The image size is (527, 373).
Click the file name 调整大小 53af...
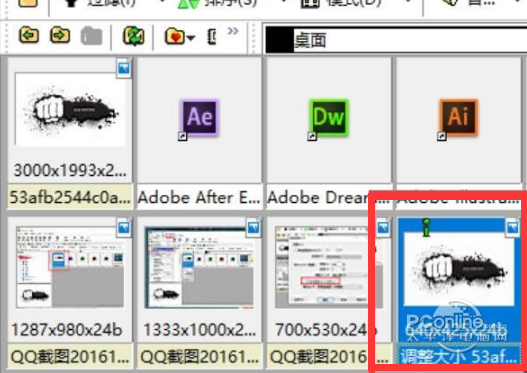[x=459, y=357]
